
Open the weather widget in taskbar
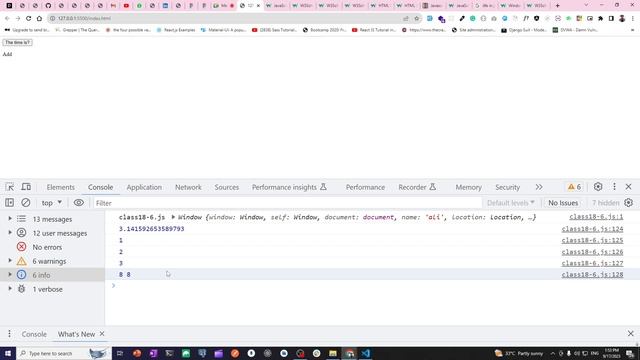519,353
